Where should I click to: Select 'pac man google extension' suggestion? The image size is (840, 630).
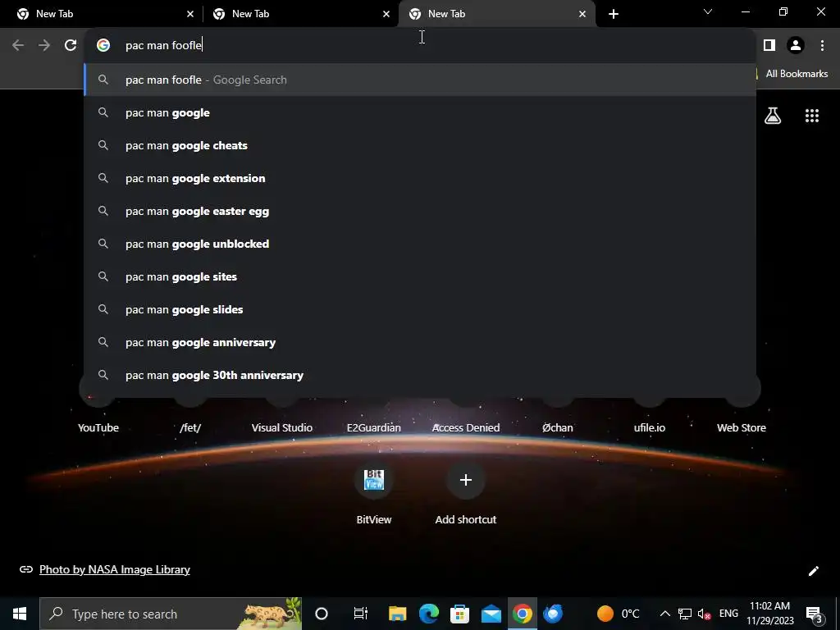(420, 178)
